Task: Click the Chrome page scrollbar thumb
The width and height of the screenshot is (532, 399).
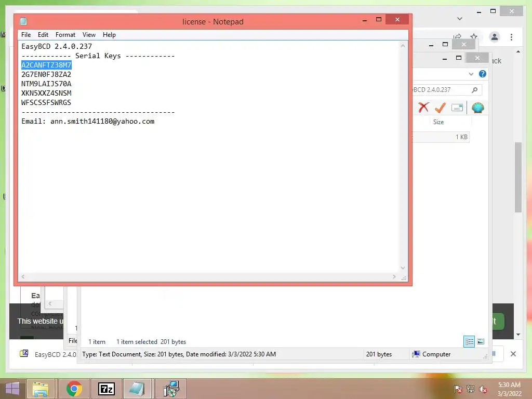Action: click(518, 177)
